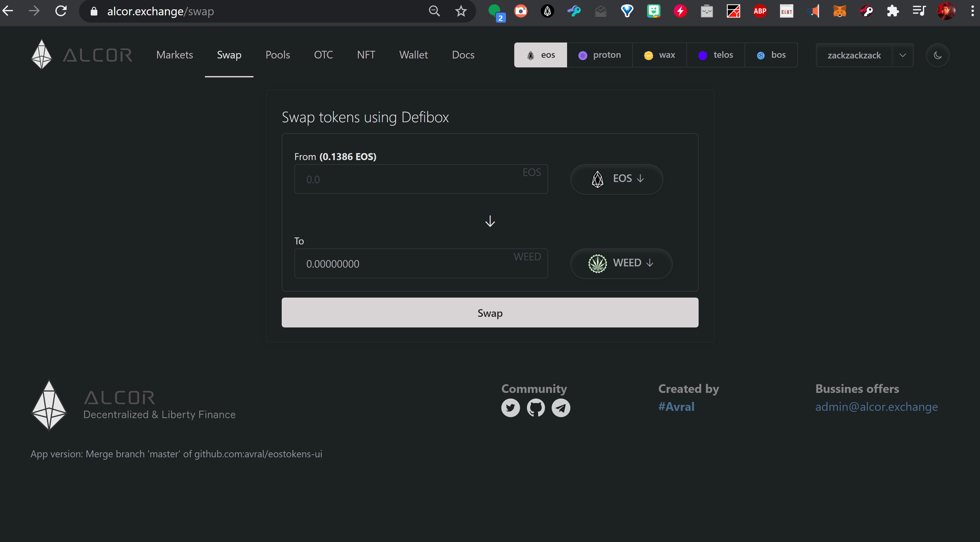Click the From amount input field

pyautogui.click(x=421, y=179)
